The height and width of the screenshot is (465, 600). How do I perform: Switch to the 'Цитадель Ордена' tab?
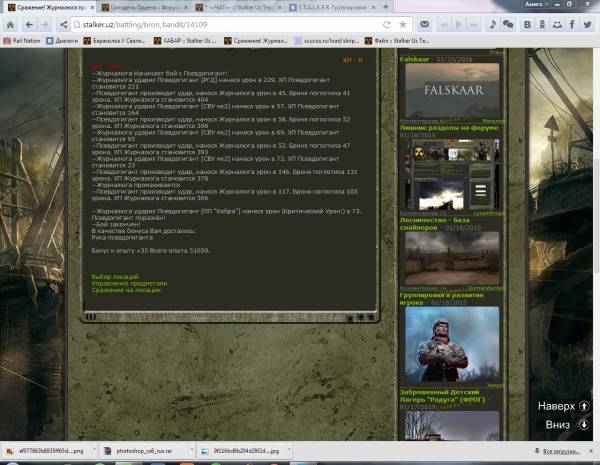145,7
